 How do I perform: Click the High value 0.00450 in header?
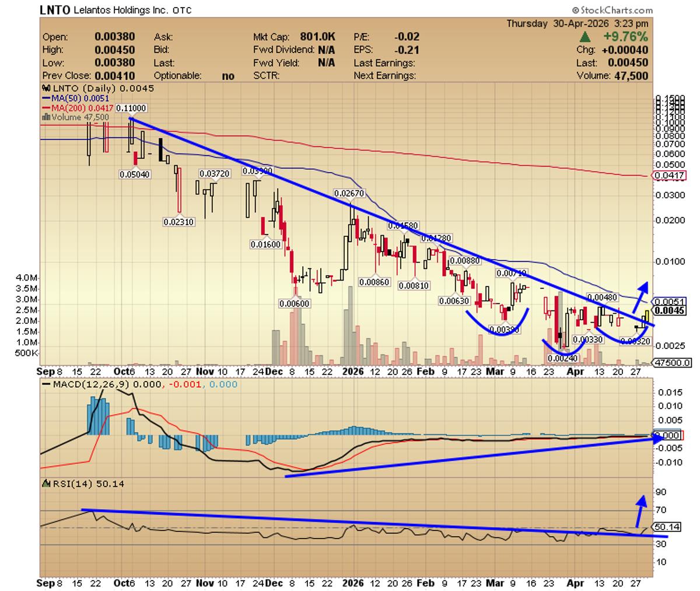114,50
